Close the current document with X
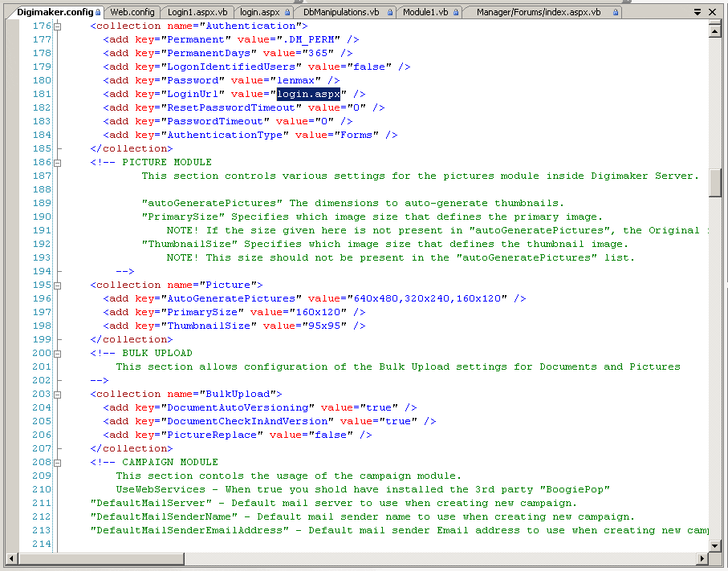The image size is (728, 571). (713, 12)
